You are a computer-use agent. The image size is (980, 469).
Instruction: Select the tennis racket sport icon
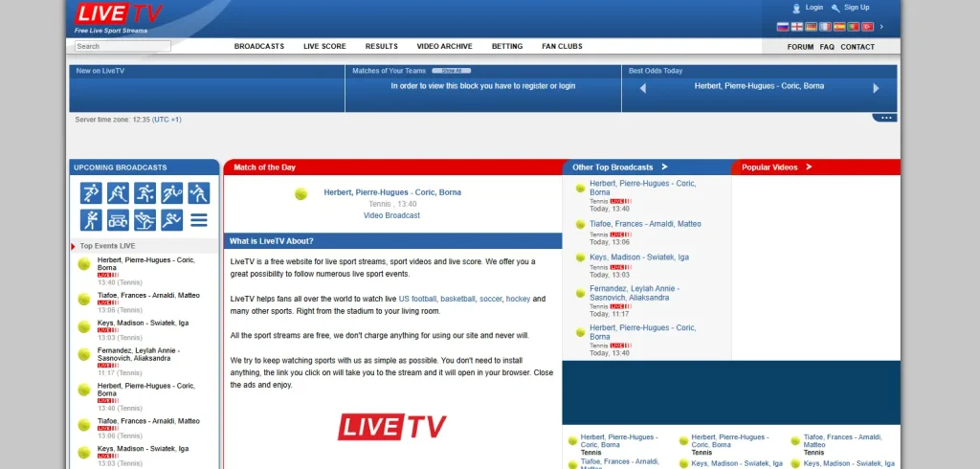coord(172,192)
